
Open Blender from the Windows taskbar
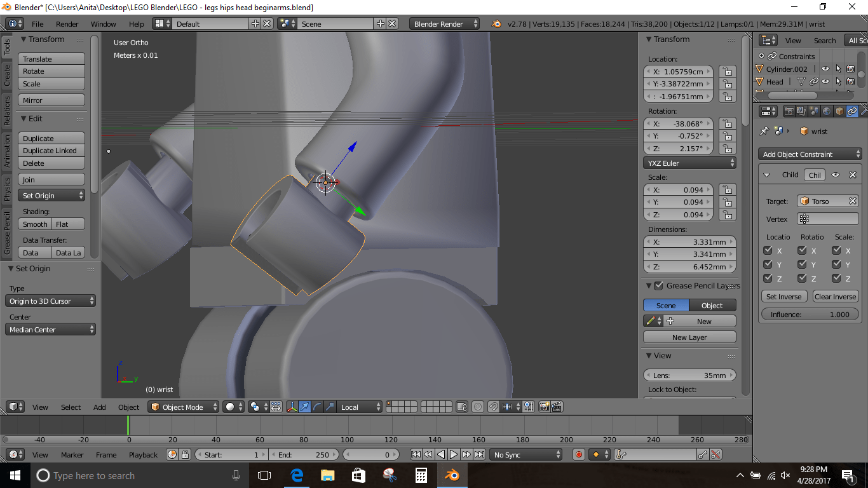452,475
